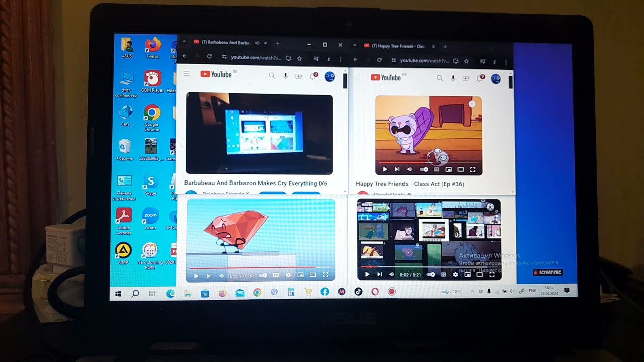Seek the Happy Tree Friends progress bar
Viewport: 644px width, 362px height.
tap(429, 162)
